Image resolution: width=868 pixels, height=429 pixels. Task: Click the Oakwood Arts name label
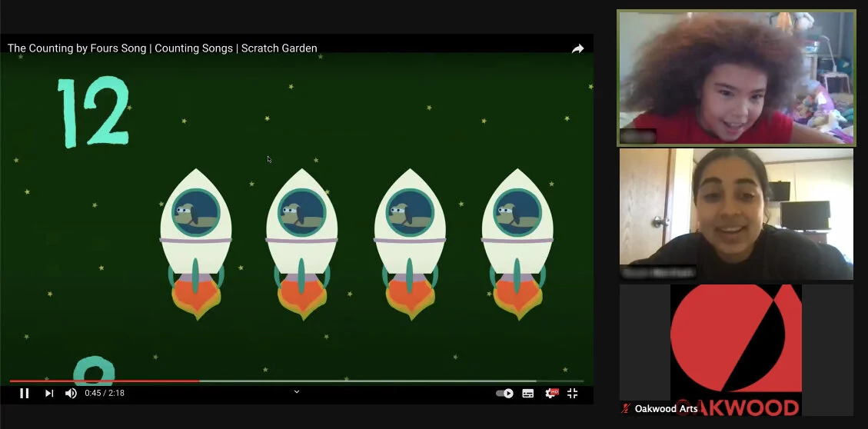tap(666, 409)
